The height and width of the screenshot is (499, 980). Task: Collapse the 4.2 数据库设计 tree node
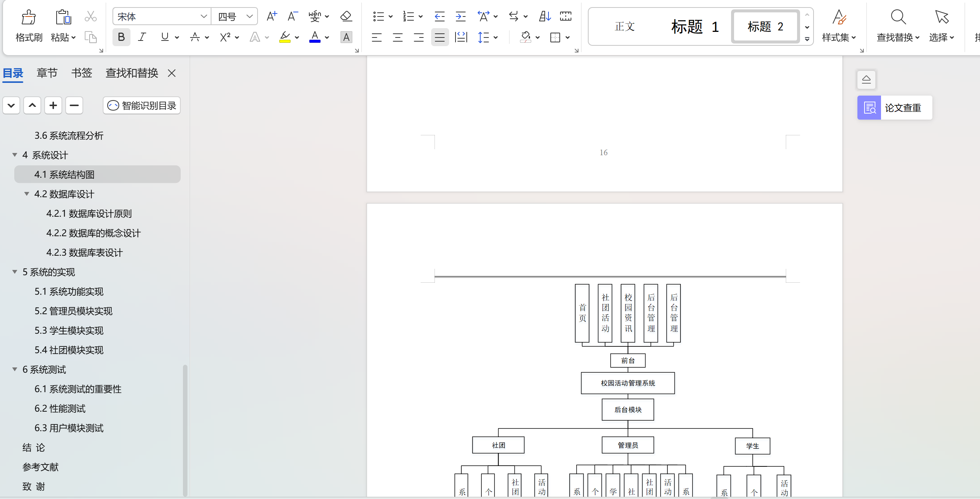point(27,194)
